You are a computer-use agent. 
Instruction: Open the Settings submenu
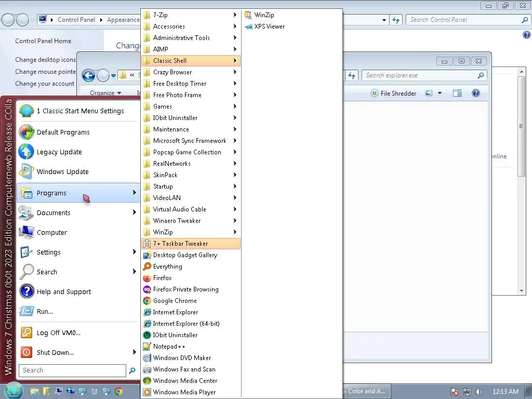pos(78,252)
